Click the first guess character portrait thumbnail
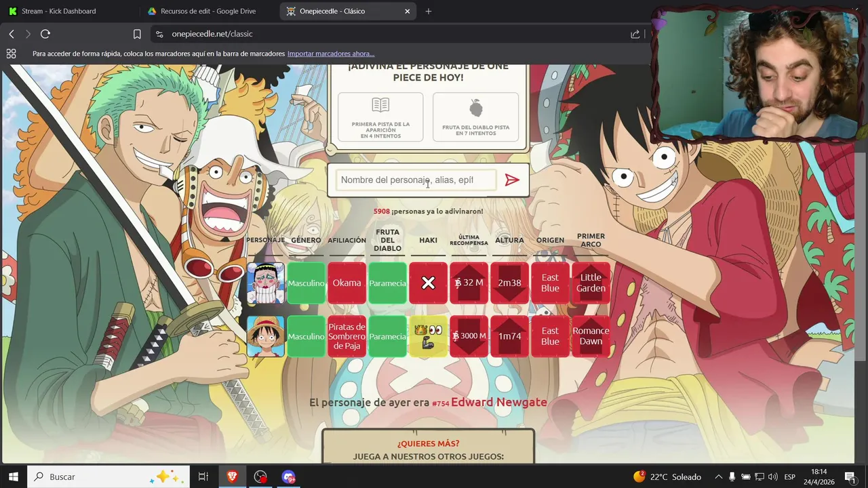Image resolution: width=868 pixels, height=488 pixels. point(266,283)
